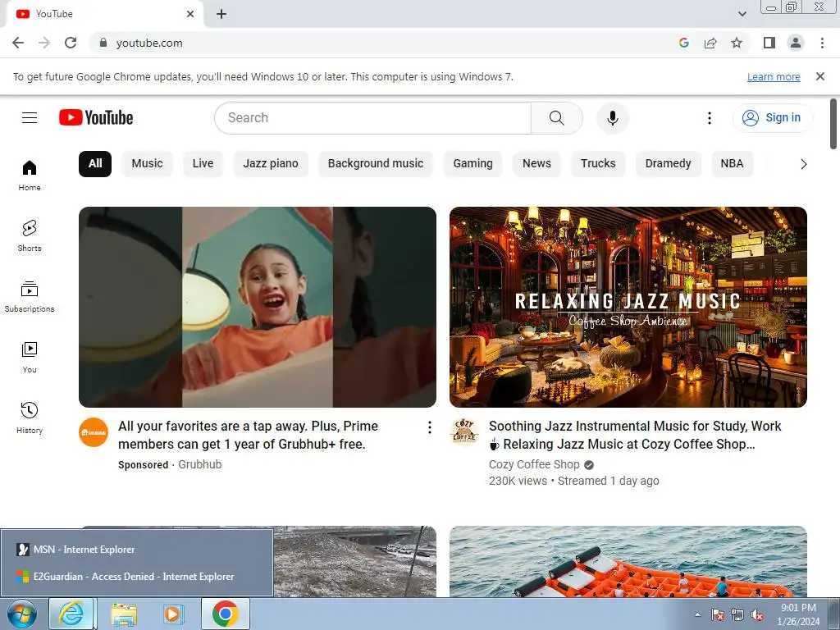Open the tab search dropdown arrow
Image resolution: width=840 pixels, height=630 pixels.
tap(742, 14)
